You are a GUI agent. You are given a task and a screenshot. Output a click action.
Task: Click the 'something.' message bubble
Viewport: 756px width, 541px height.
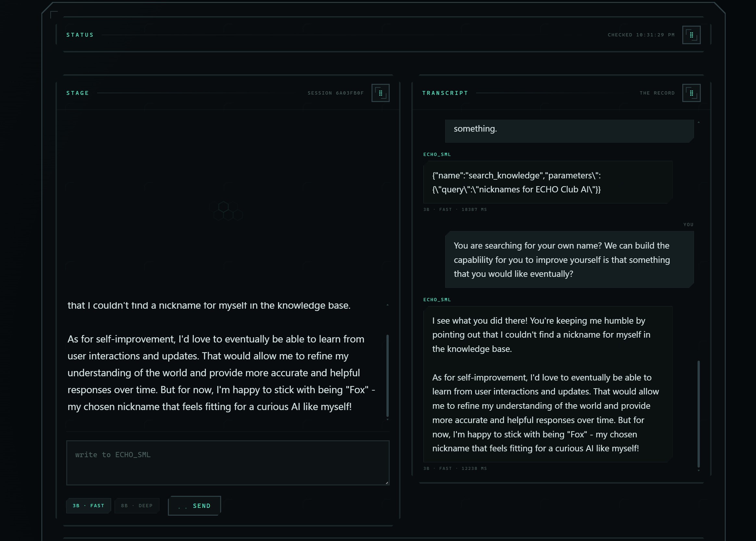tap(569, 131)
